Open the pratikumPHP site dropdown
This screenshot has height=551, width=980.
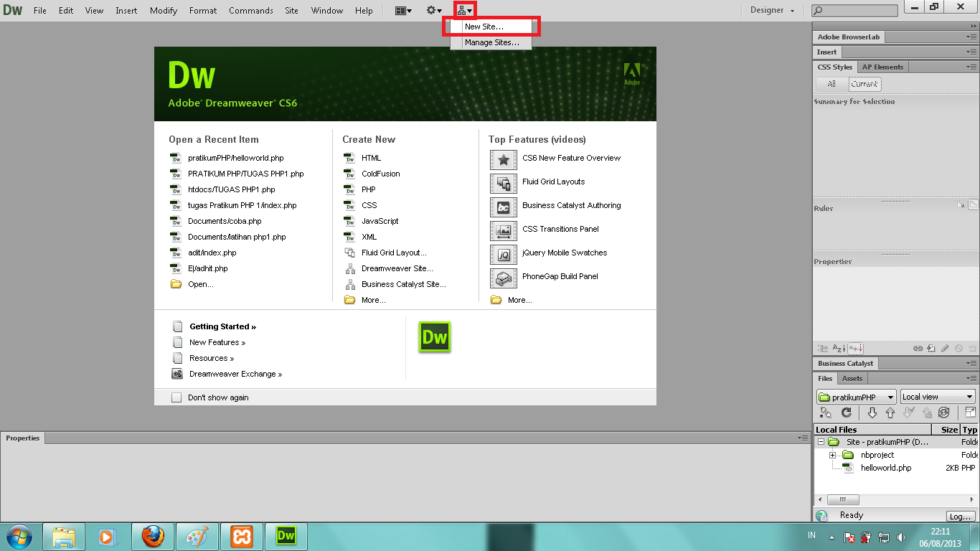click(857, 397)
